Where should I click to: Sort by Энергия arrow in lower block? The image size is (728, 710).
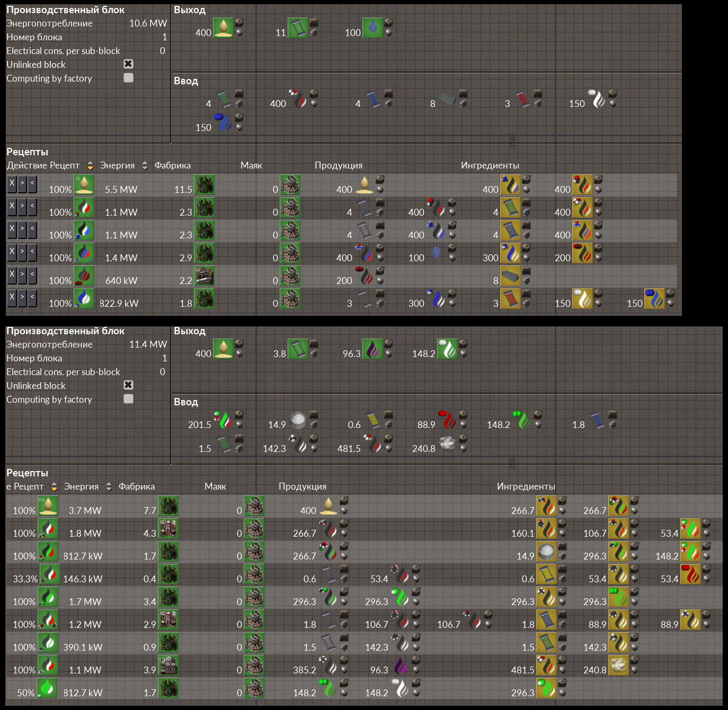pos(109,486)
